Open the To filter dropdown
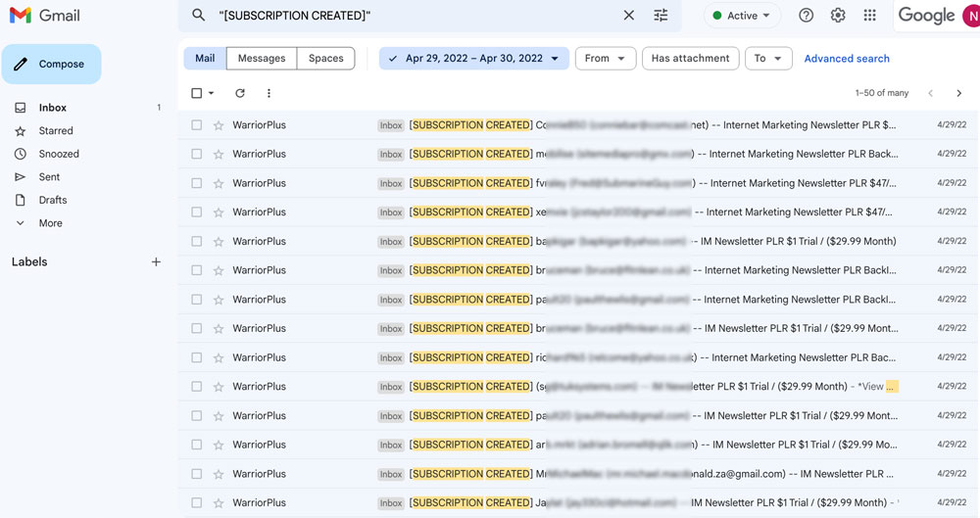Screen dimensions: 980x518 [x=768, y=58]
